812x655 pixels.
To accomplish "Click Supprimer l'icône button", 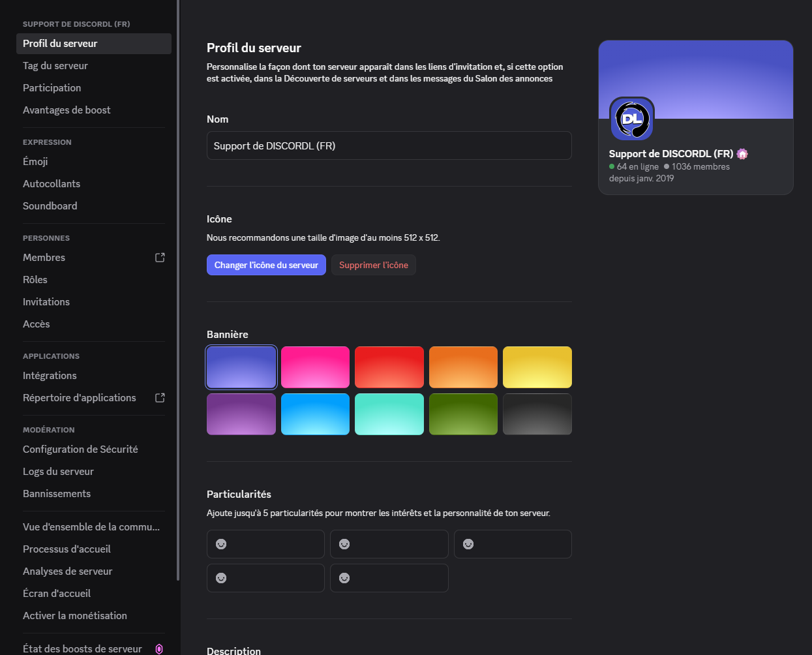I will [x=374, y=265].
